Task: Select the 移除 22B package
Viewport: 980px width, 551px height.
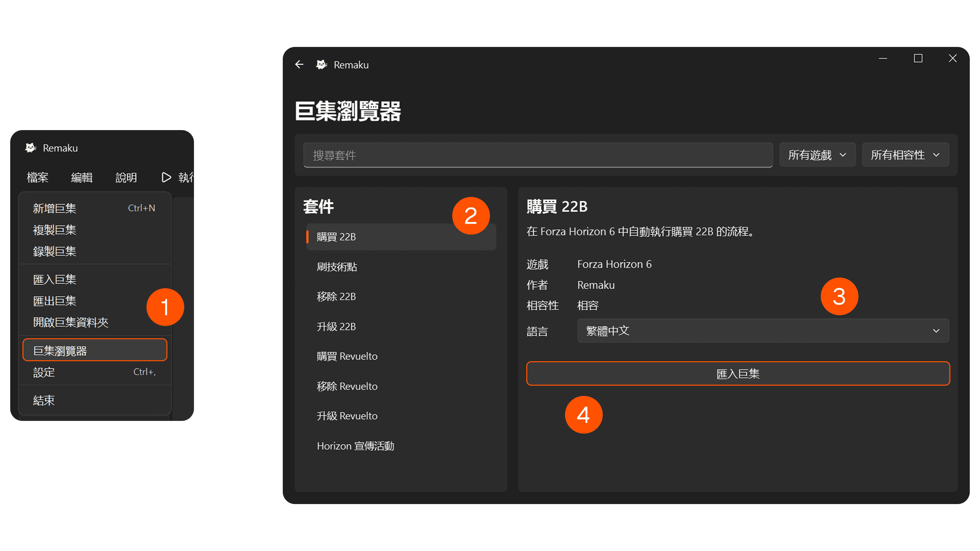Action: click(401, 297)
